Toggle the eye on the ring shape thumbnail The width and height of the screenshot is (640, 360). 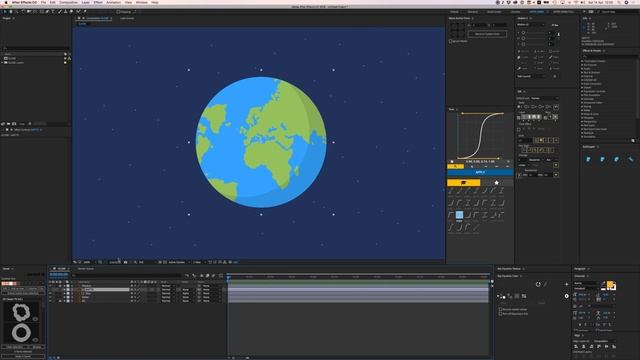tap(36, 340)
